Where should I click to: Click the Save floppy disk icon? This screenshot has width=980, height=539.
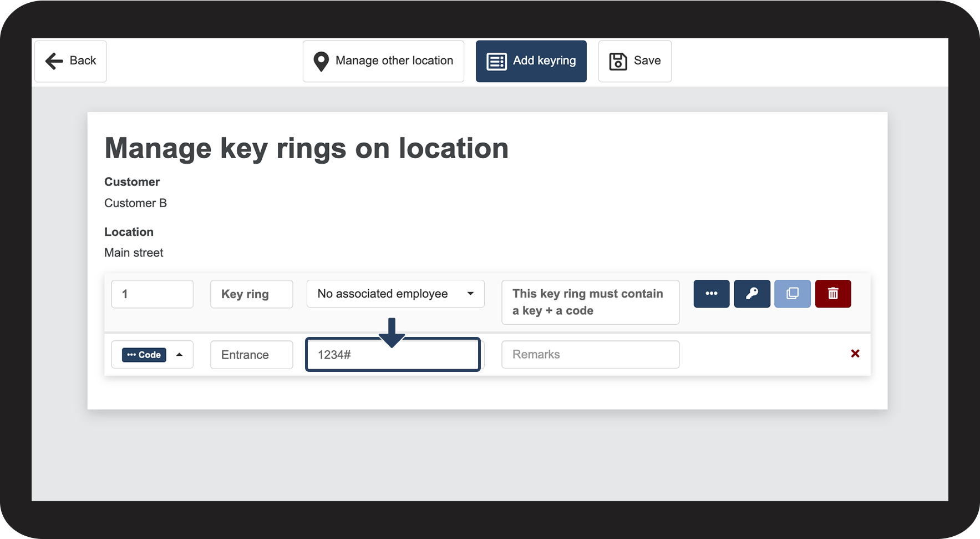tap(618, 61)
